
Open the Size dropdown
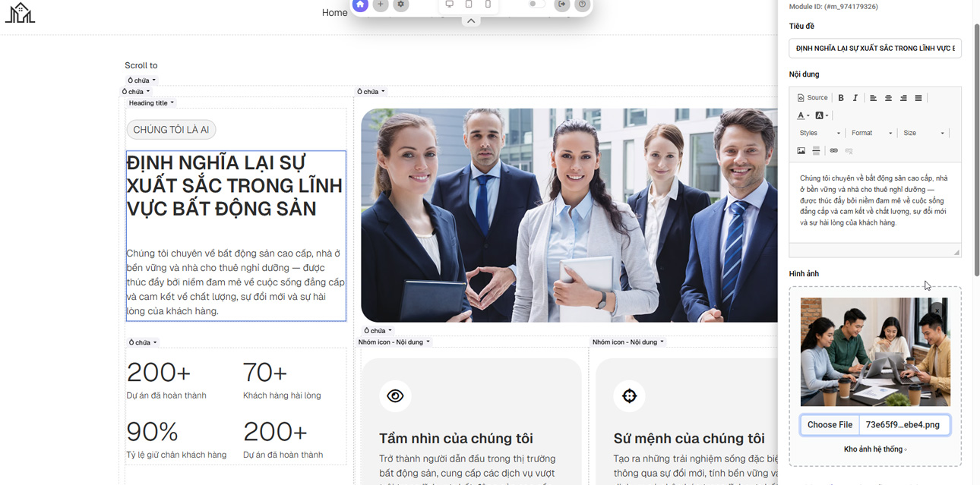923,133
